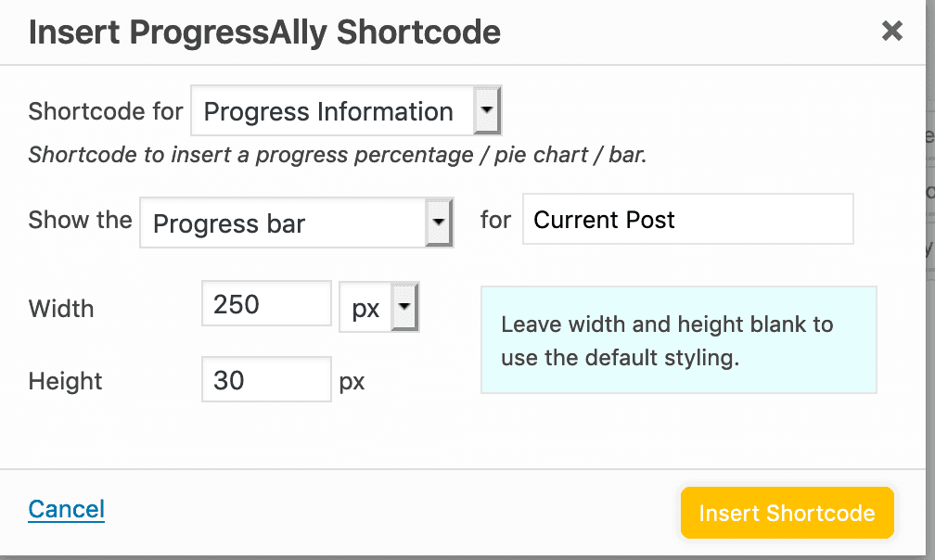Cancel the shortcode insertion

pyautogui.click(x=65, y=508)
